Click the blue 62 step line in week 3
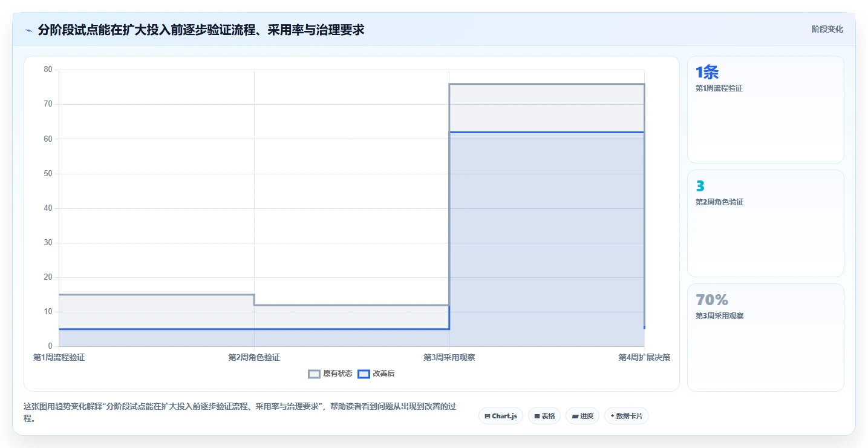This screenshot has height=448, width=868. point(547,132)
